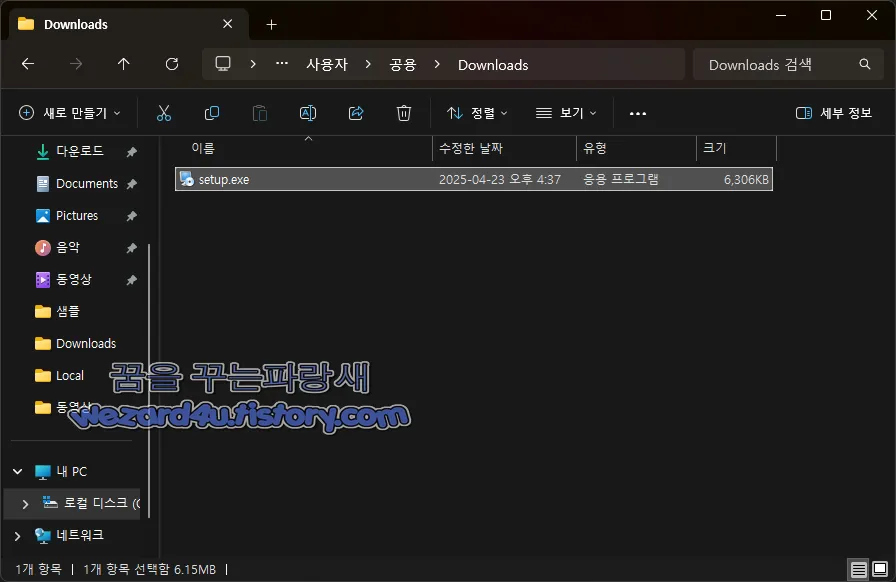Click the 응용 프로그램 type cell
This screenshot has height=582, width=896.
621,180
